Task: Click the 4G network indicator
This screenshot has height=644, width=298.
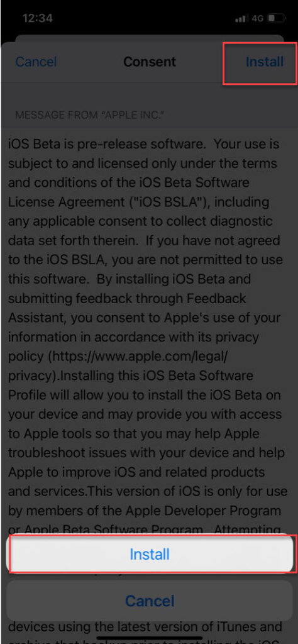Action: pyautogui.click(x=257, y=18)
